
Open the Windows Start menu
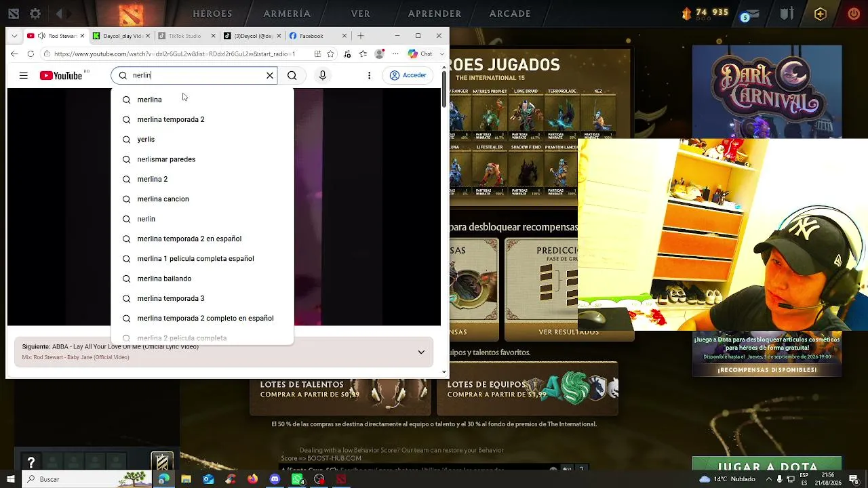pos(11,479)
